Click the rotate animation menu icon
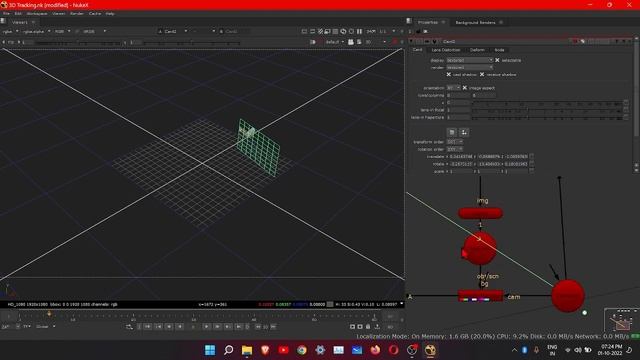 click(531, 164)
